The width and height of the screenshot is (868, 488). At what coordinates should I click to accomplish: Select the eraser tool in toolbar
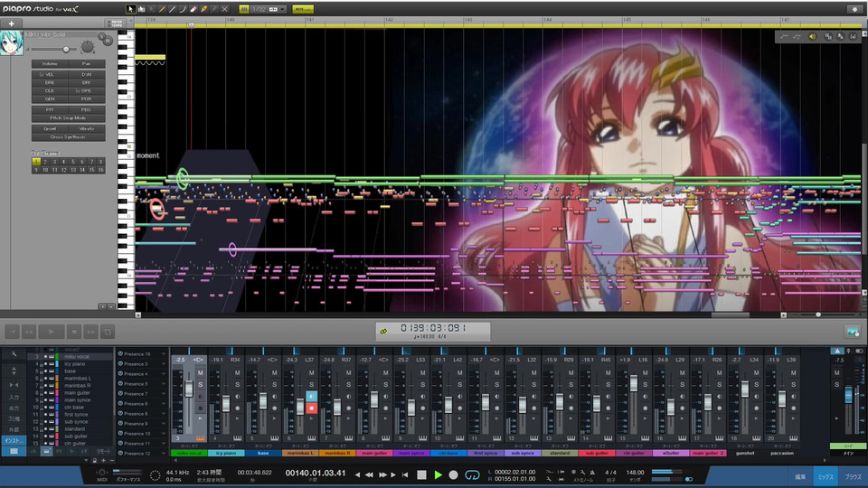coord(193,9)
